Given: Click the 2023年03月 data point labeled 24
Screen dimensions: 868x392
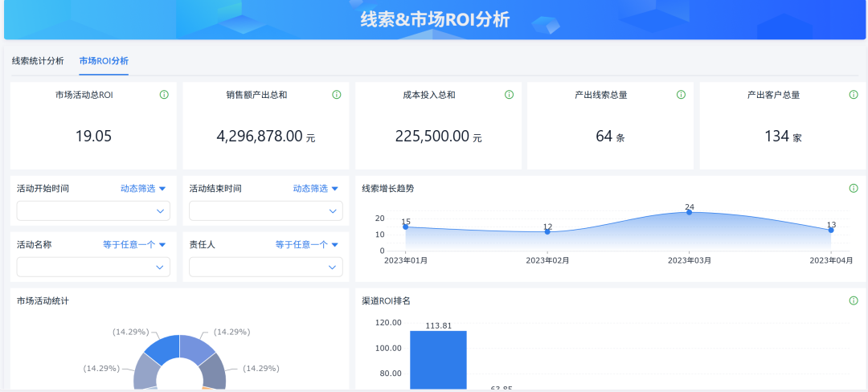Looking at the screenshot, I should 690,212.
